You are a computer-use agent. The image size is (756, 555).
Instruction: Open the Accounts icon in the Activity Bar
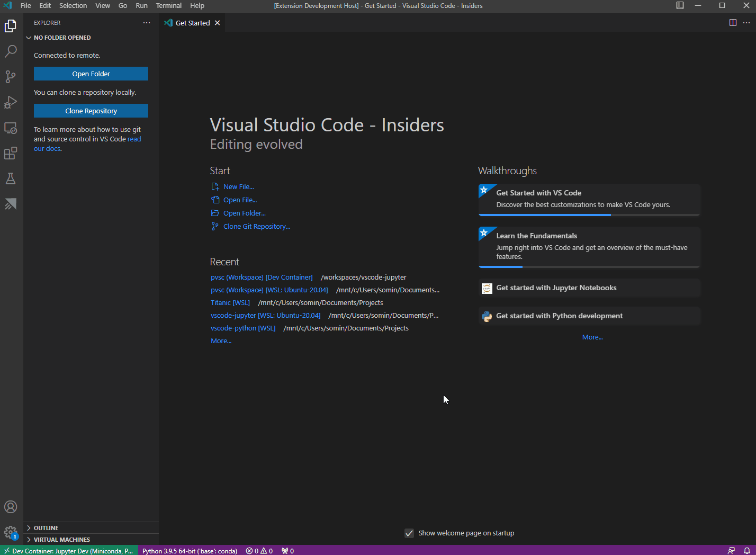point(11,506)
